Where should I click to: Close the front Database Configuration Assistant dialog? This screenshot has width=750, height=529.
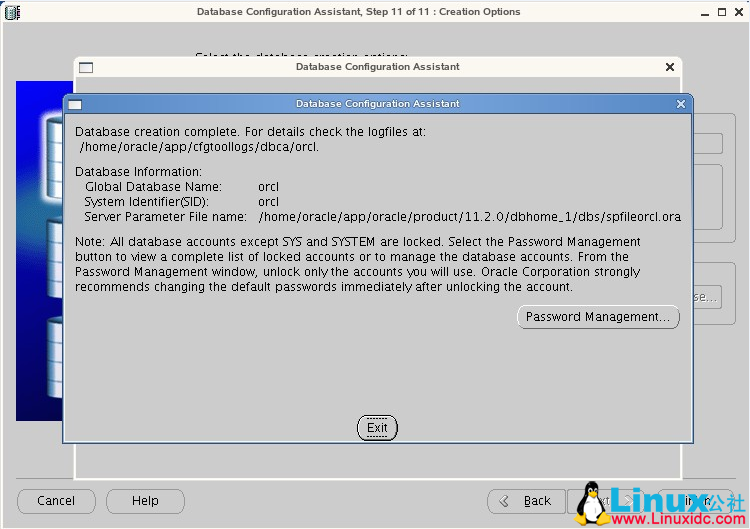pyautogui.click(x=681, y=104)
